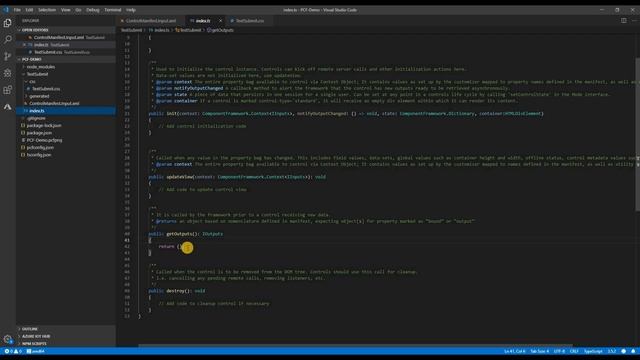Open the Explorer view in activity bar
The height and width of the screenshot is (360, 640).
pos(7,23)
